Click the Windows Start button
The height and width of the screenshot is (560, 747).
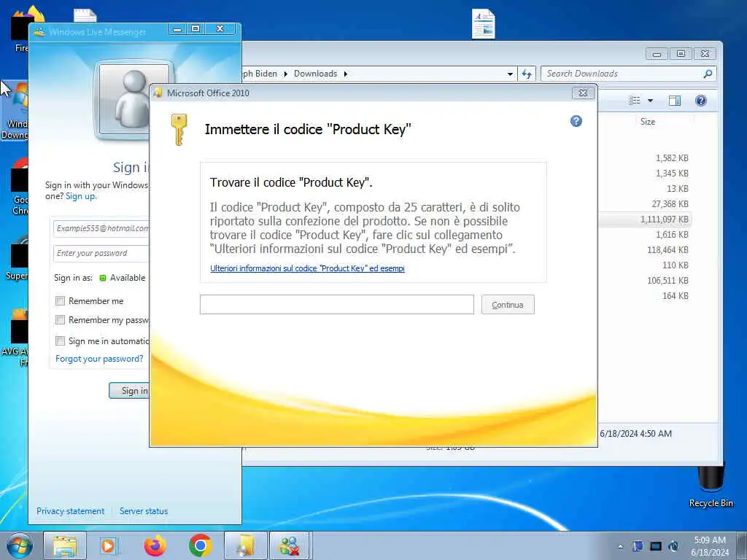pyautogui.click(x=20, y=545)
